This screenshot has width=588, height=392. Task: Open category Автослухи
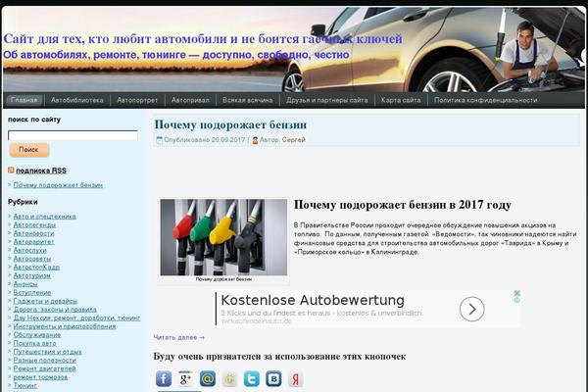[x=30, y=250]
